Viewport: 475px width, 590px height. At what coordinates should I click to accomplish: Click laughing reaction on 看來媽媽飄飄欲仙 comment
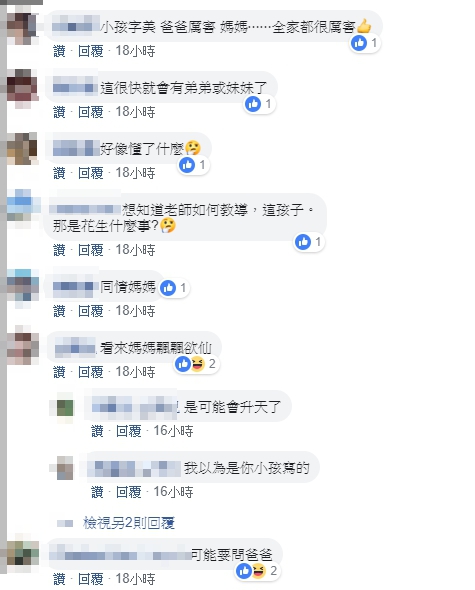[198, 364]
